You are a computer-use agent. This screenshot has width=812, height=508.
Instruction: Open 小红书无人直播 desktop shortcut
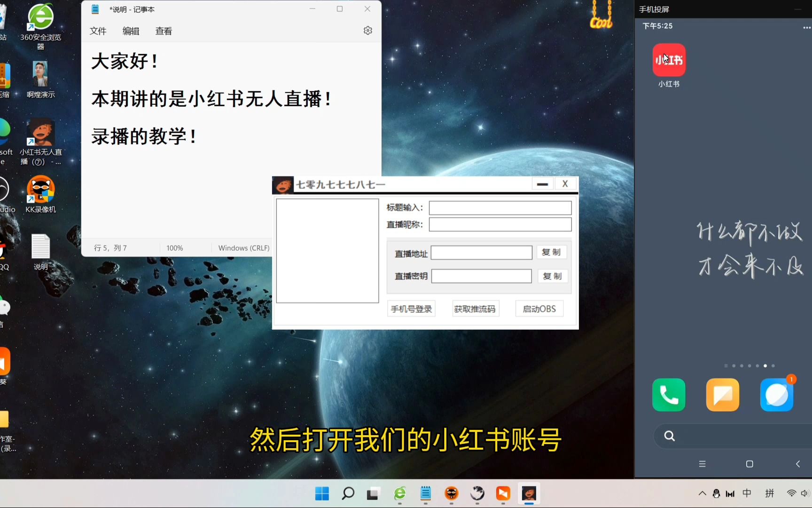41,142
